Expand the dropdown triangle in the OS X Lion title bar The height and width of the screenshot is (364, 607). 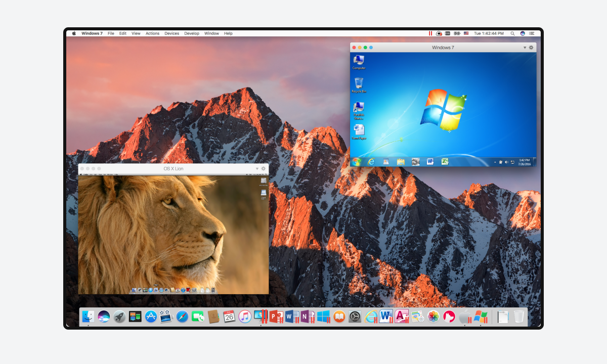click(257, 168)
